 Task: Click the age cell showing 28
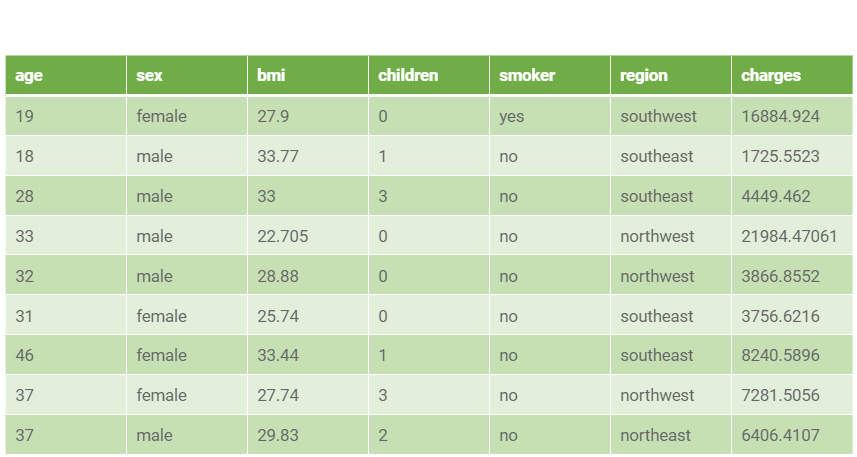[x=66, y=196]
